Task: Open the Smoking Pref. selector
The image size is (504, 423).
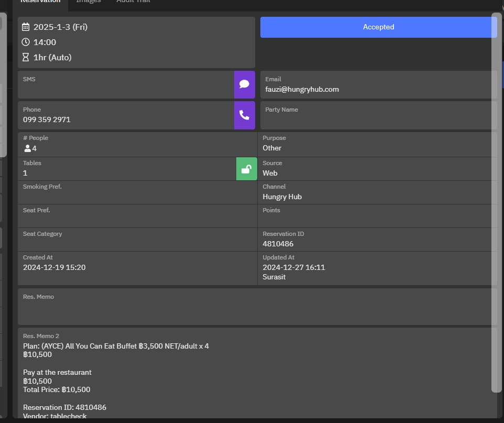Action: [137, 192]
